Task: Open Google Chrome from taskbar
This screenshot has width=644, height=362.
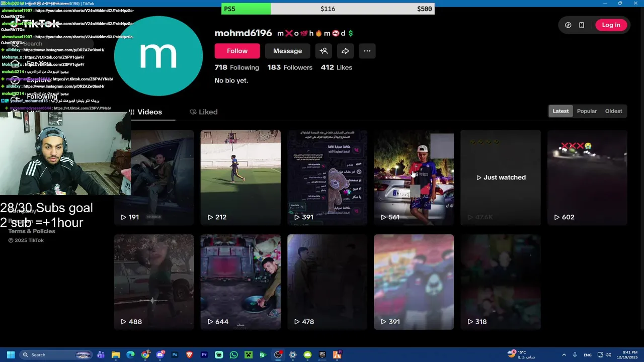Action: [x=145, y=355]
